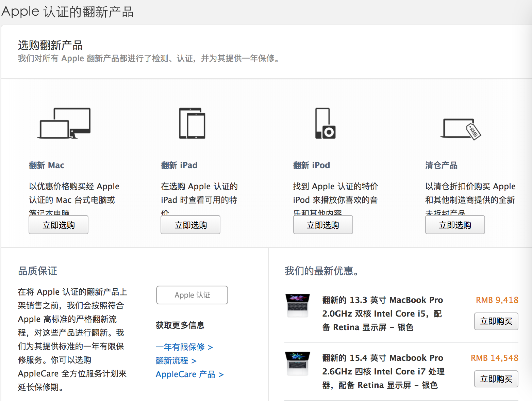Buy the 13.3 英寸 MacBook Pro with 立即购买
532x401 pixels.
coord(496,321)
